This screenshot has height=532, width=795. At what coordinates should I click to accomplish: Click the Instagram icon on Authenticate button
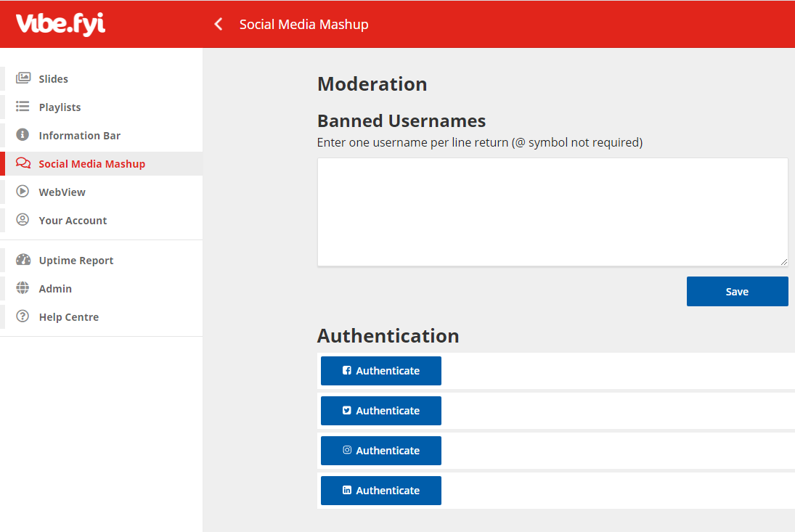click(347, 450)
